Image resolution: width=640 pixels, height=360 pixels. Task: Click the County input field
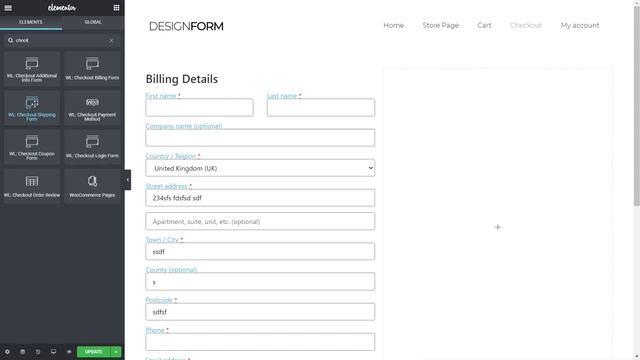click(x=260, y=282)
